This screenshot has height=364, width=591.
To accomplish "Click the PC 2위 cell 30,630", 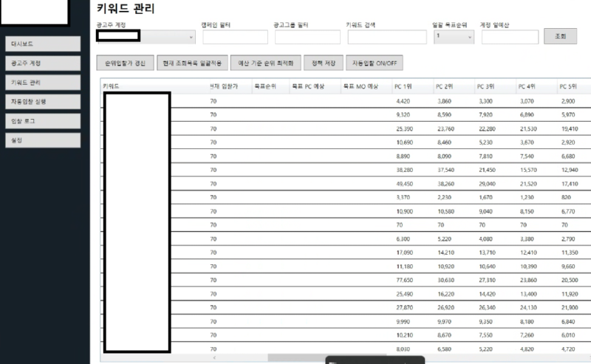I will pos(446,280).
